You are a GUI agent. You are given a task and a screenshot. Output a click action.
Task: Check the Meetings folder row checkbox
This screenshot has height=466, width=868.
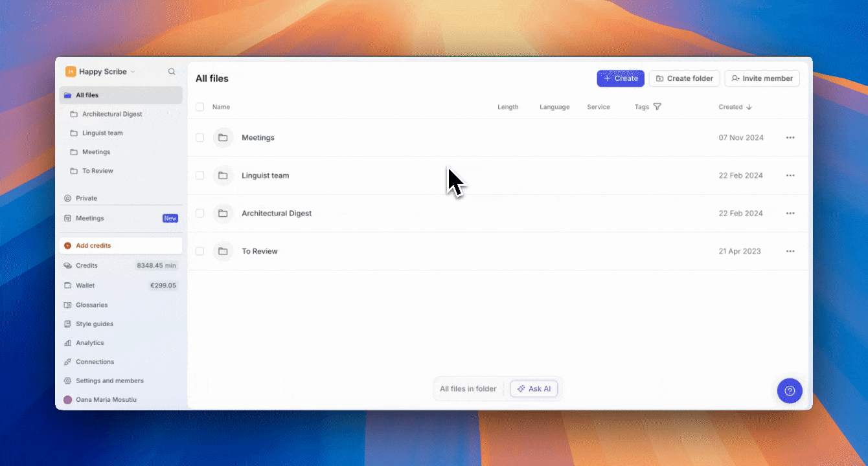200,138
